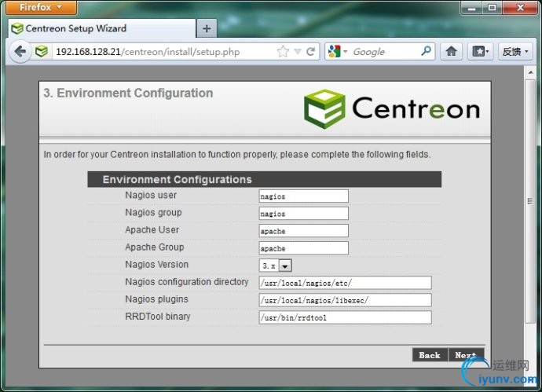
Task: Click the 'Apache Group' label
Action: [x=155, y=247]
